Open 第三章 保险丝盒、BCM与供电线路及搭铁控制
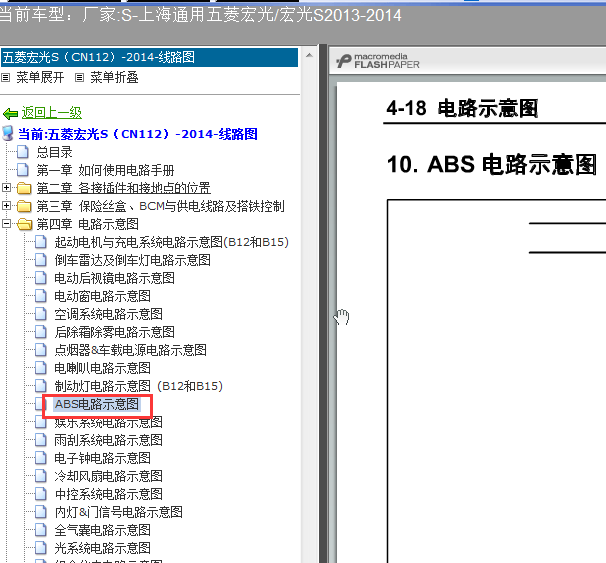Viewport: 606px width, 563px height. pos(160,206)
